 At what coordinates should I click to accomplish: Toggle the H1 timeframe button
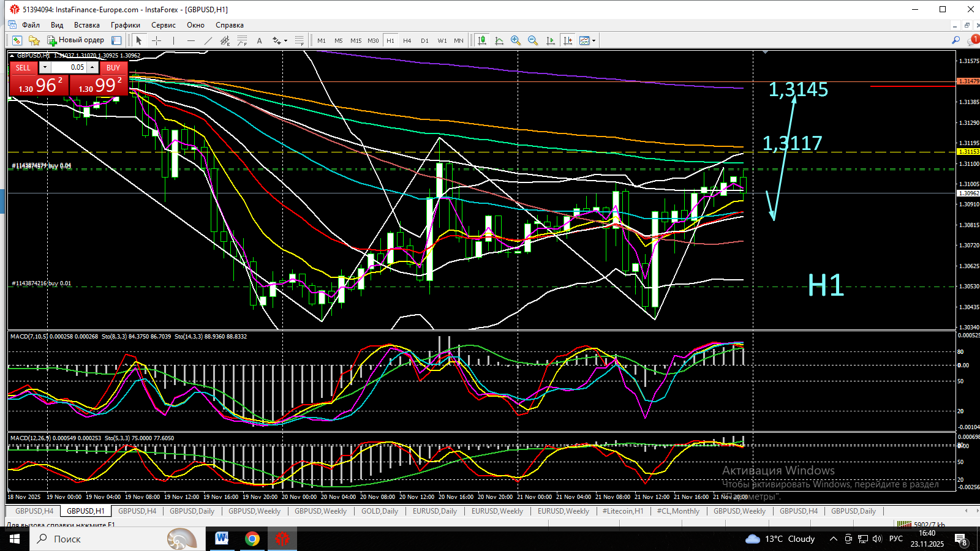[x=390, y=40]
